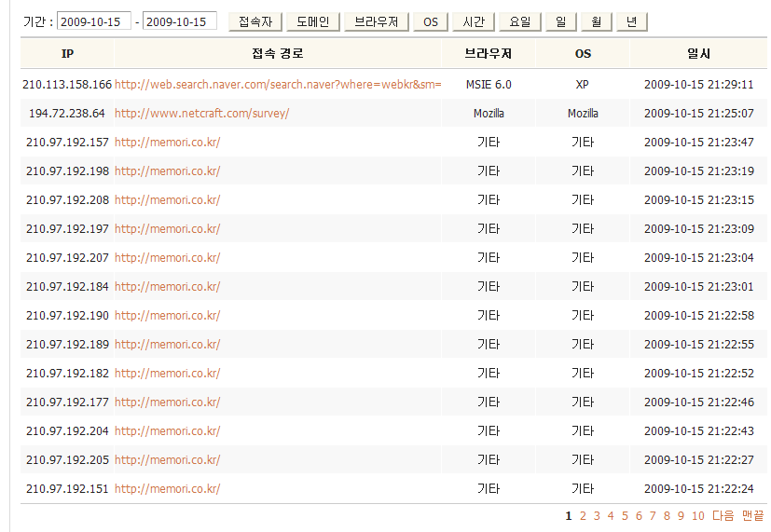Screen dimensions: 771x532
Task: Open the Naver search referrer link
Action: click(278, 85)
